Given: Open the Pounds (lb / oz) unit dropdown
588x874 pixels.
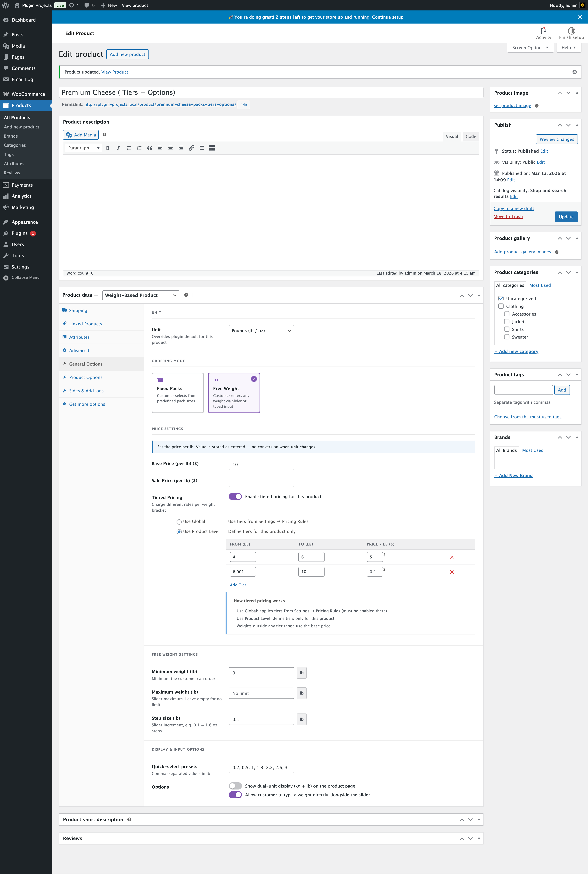Looking at the screenshot, I should [261, 330].
